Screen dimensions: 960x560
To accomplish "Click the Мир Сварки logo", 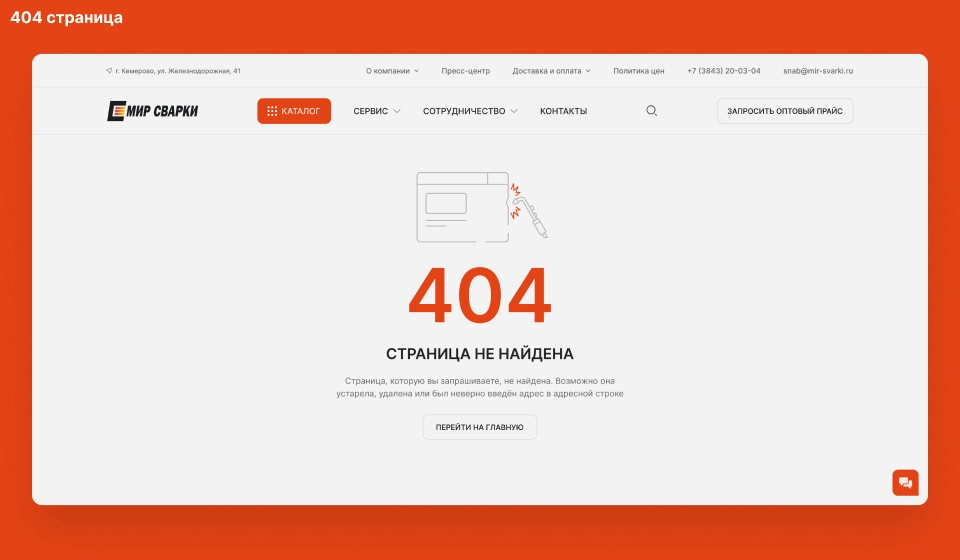I will tap(152, 111).
